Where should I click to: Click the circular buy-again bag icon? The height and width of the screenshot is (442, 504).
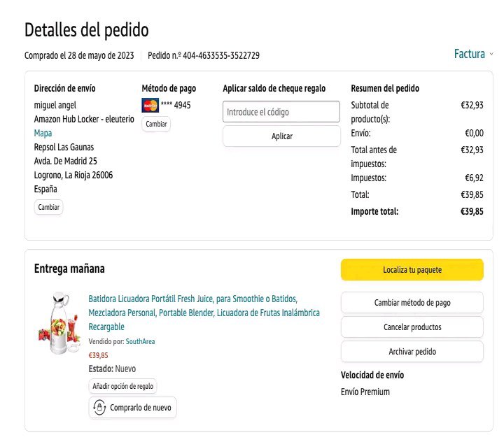[99, 407]
